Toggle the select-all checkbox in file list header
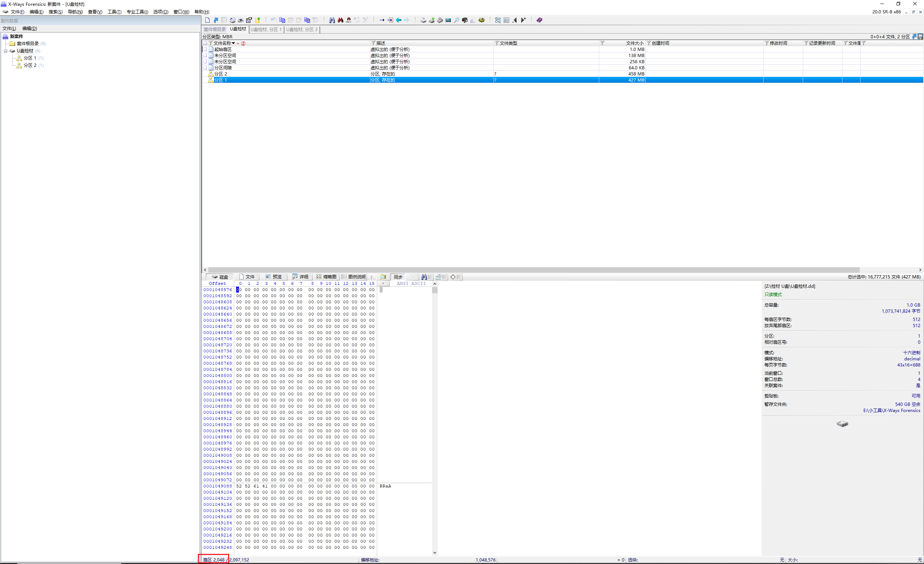Viewport: 924px width, 564px height. (205, 43)
